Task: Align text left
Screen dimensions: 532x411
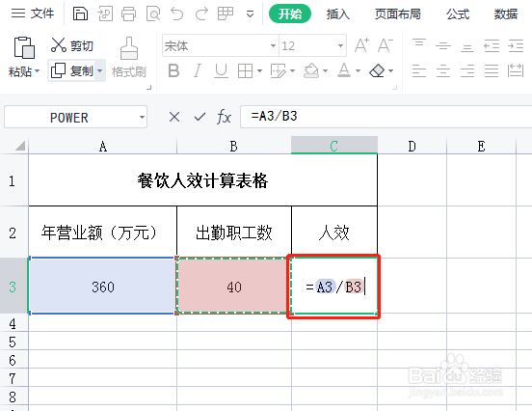Action: pyautogui.click(x=419, y=70)
